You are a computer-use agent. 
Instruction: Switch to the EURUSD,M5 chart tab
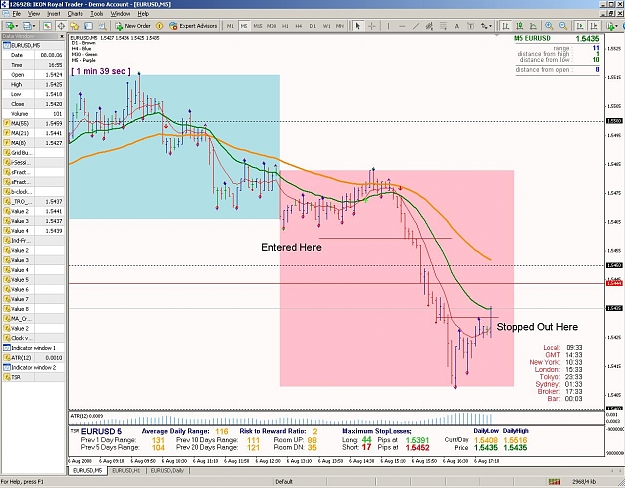(x=88, y=471)
